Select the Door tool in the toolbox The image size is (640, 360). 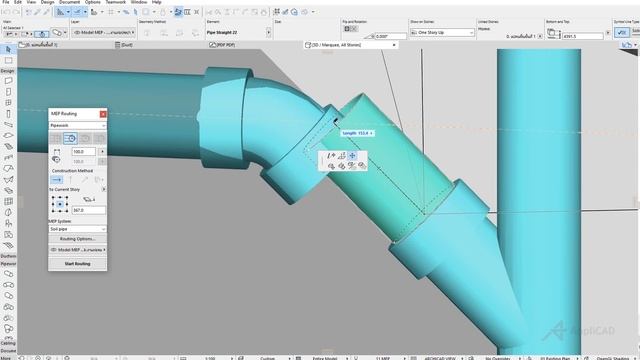click(x=8, y=92)
